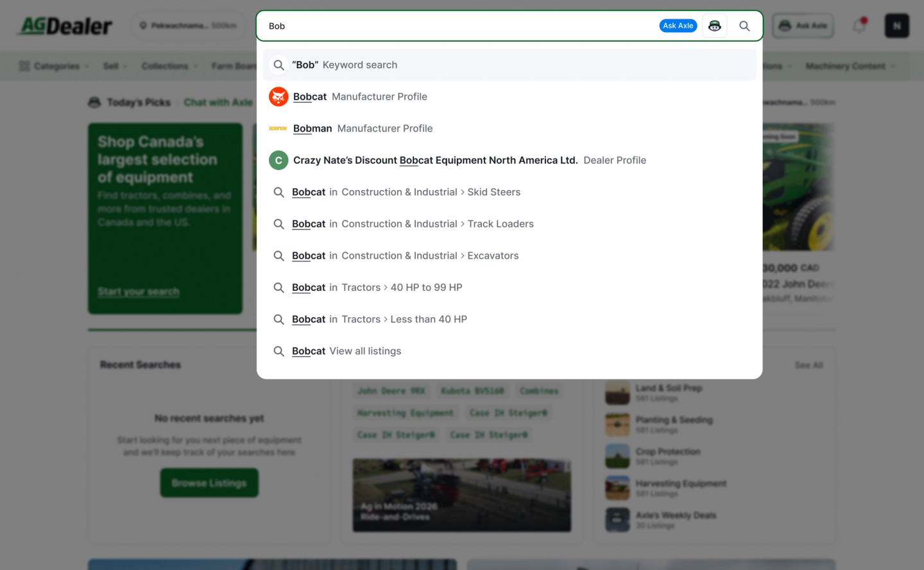Choose Bobcat in Skid Steers suggestion

point(509,192)
